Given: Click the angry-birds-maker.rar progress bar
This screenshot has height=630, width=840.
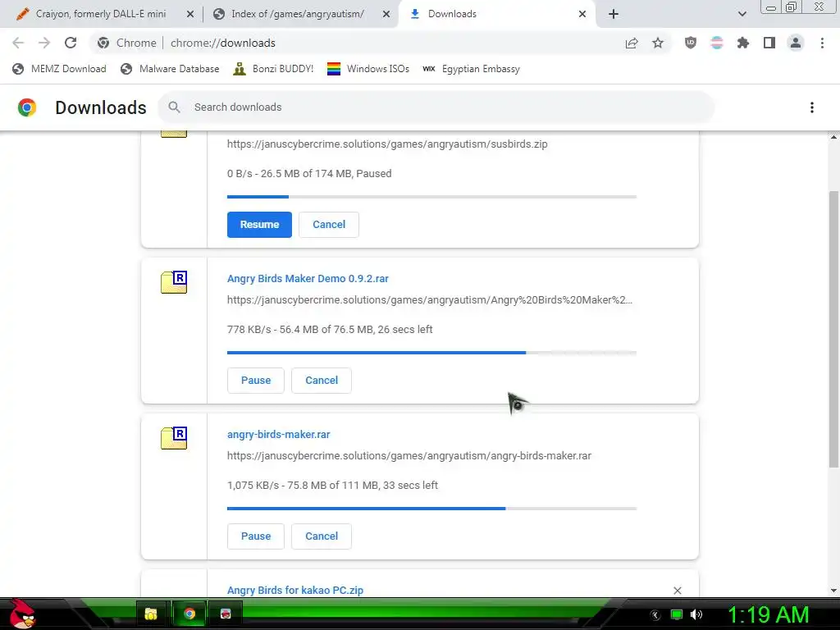Looking at the screenshot, I should (x=431, y=509).
